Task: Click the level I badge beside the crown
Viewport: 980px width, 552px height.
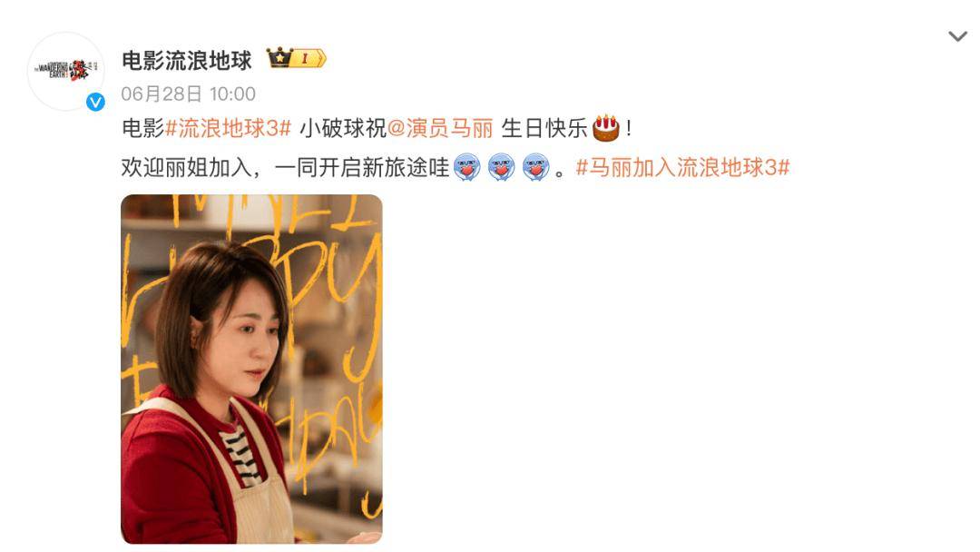Action: (x=309, y=58)
